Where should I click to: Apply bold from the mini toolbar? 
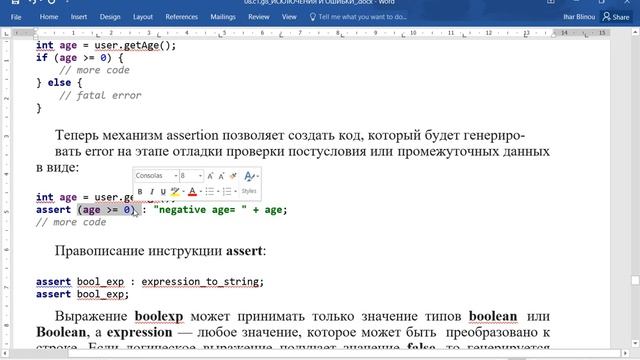pos(140,191)
